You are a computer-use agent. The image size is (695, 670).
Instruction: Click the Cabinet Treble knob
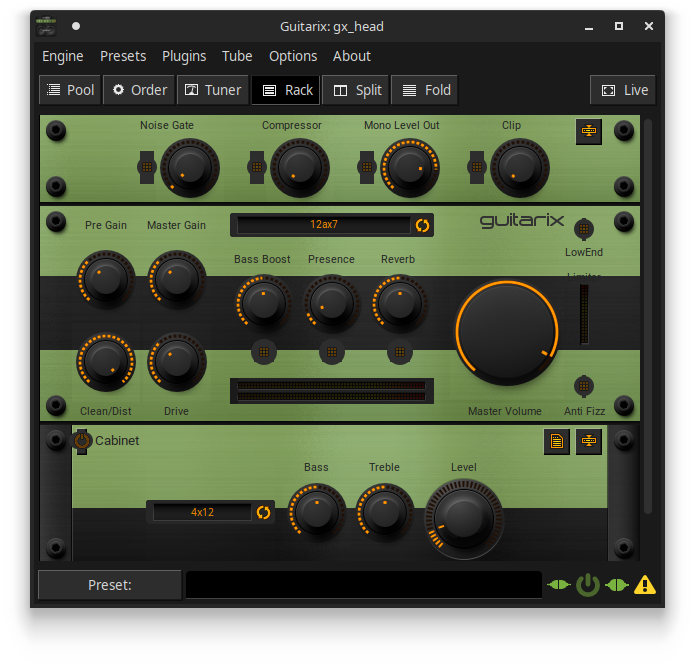385,512
